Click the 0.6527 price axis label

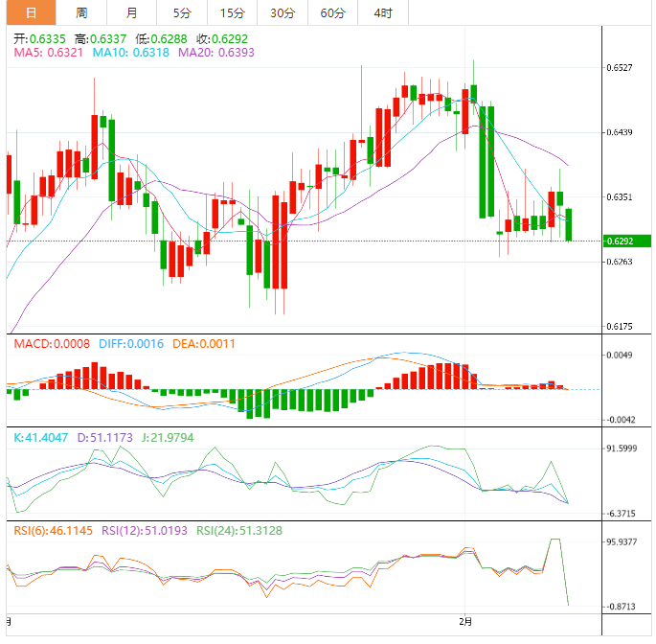pos(621,68)
